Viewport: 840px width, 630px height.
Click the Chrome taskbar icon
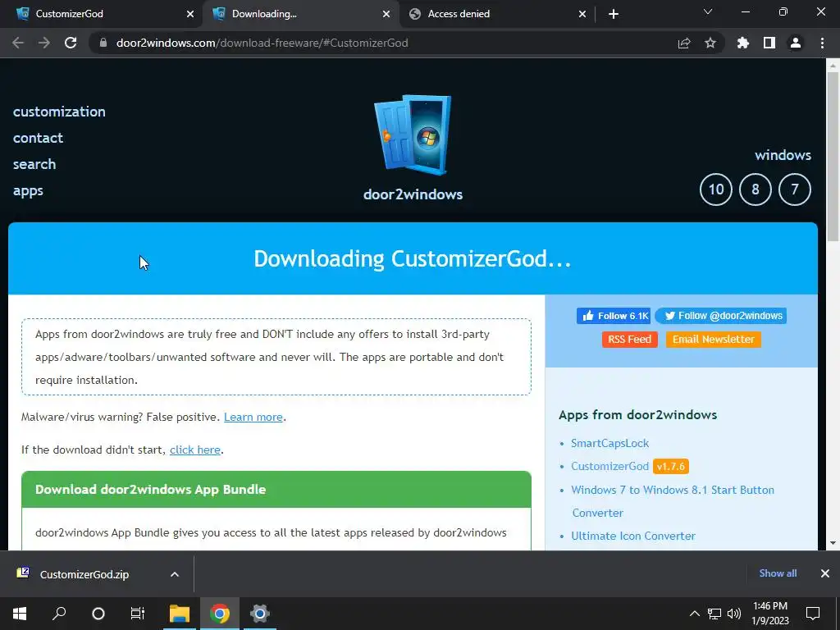pos(220,614)
